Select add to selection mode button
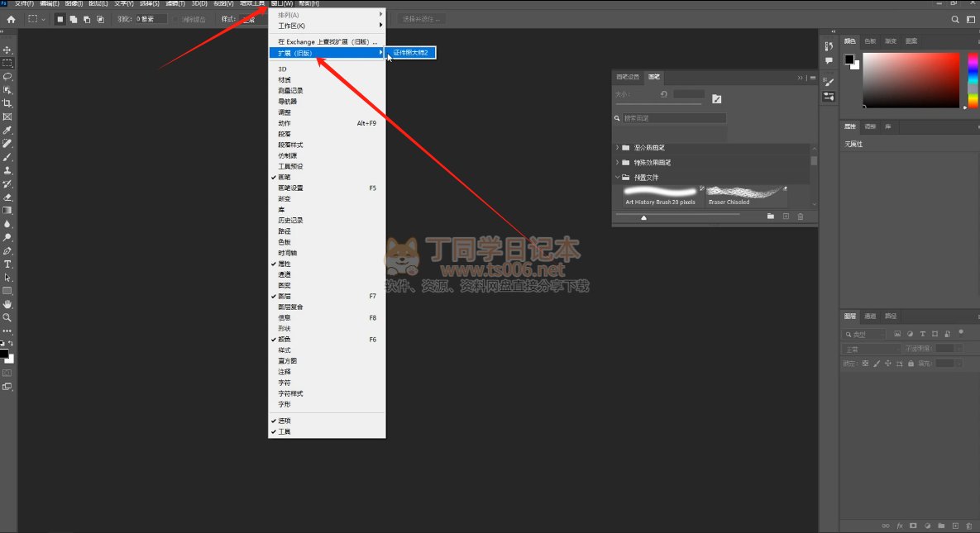Image resolution: width=980 pixels, height=533 pixels. coord(73,19)
